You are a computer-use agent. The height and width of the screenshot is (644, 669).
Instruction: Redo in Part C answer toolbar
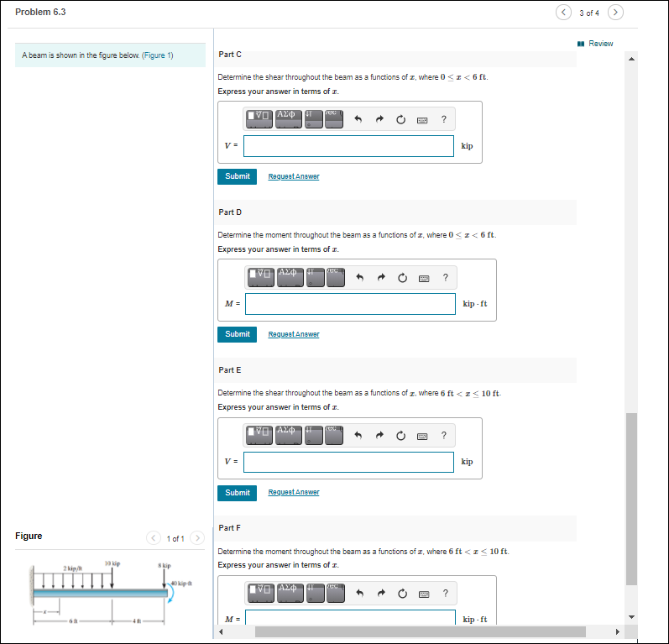click(379, 119)
